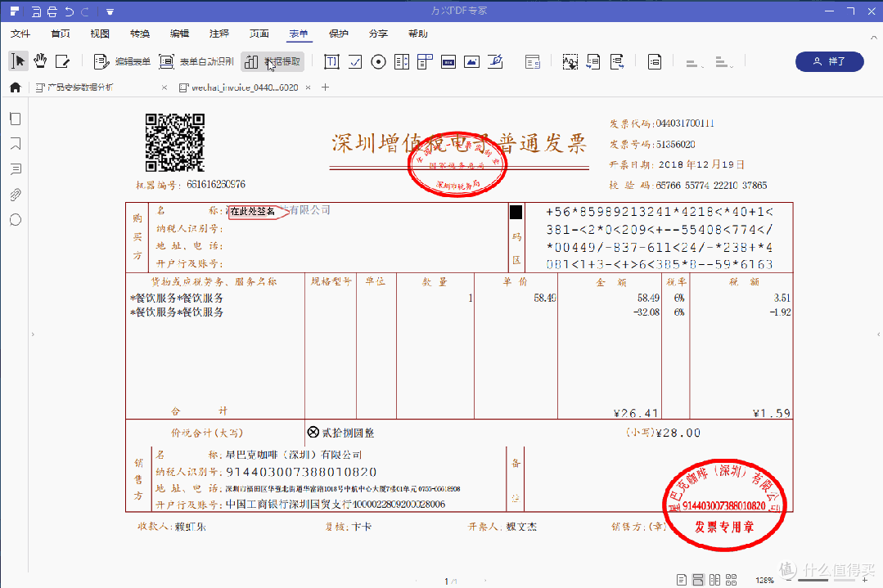The width and height of the screenshot is (883, 588).
Task: Insert a push button form field
Action: coord(448,61)
